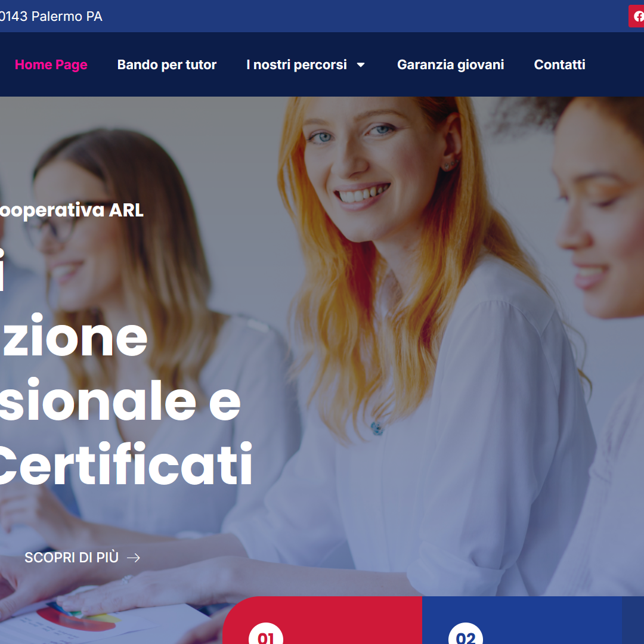Viewport: 644px width, 644px height.
Task: Select the 02 numbered circle badge
Action: 466,634
